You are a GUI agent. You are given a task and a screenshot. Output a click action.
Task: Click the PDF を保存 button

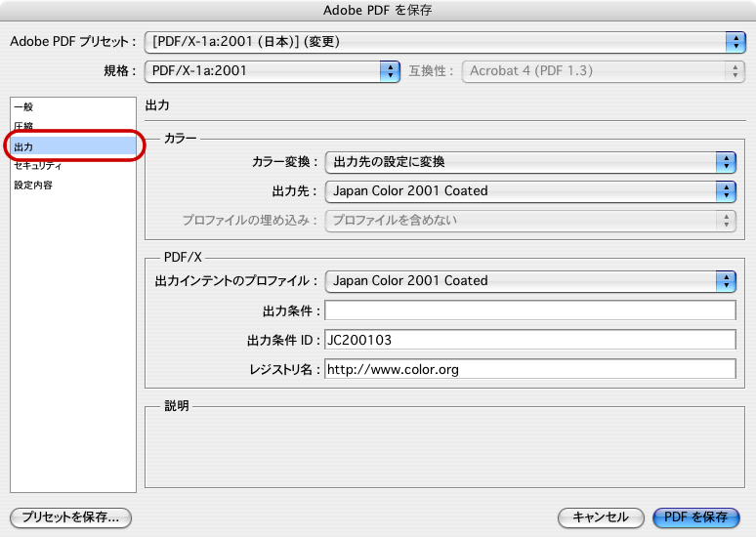point(695,517)
